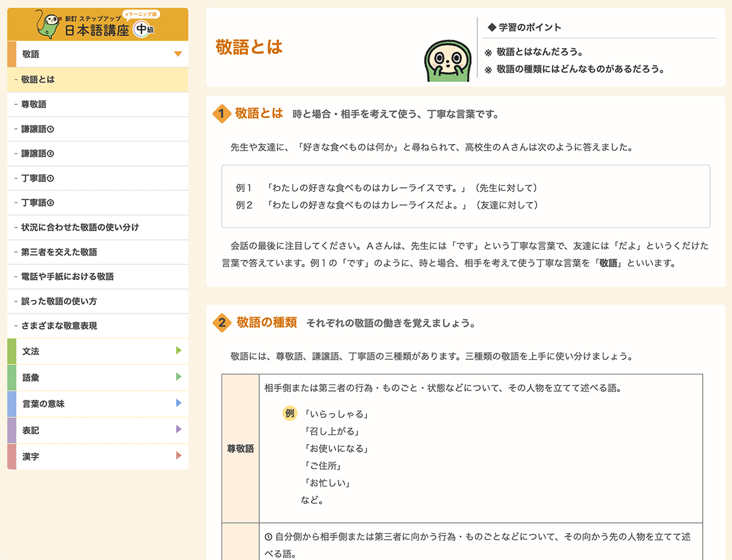Image resolution: width=732 pixels, height=560 pixels.
Task: Click the orange diamond number 2 badge
Action: pyautogui.click(x=221, y=323)
